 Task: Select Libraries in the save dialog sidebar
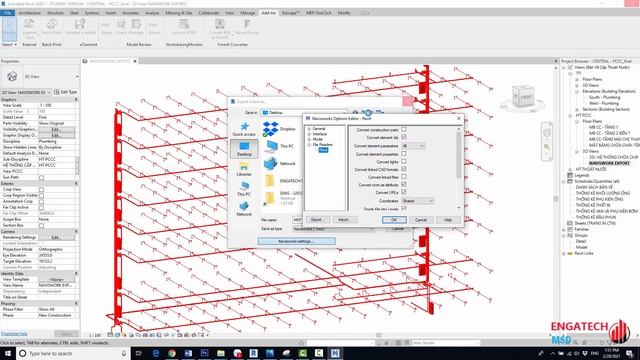tap(244, 169)
